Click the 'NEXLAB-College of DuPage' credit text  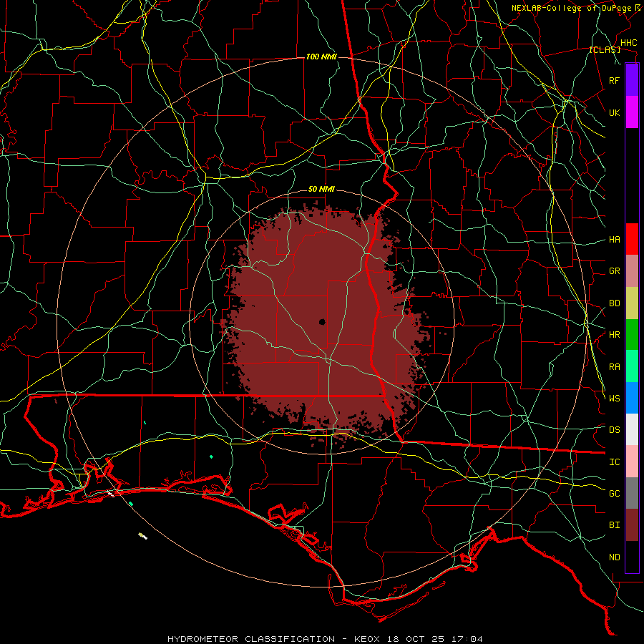pos(571,8)
